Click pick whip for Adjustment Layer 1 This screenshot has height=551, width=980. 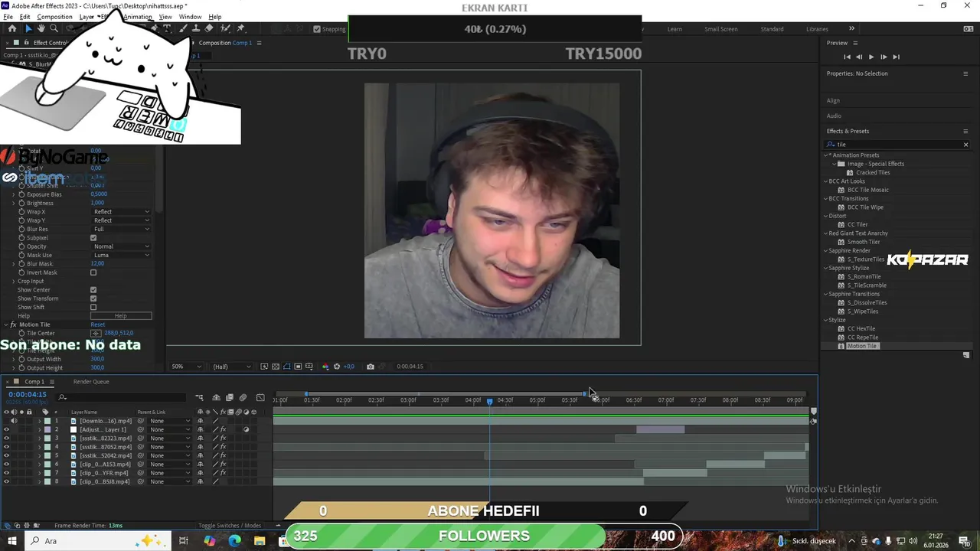pyautogui.click(x=140, y=430)
